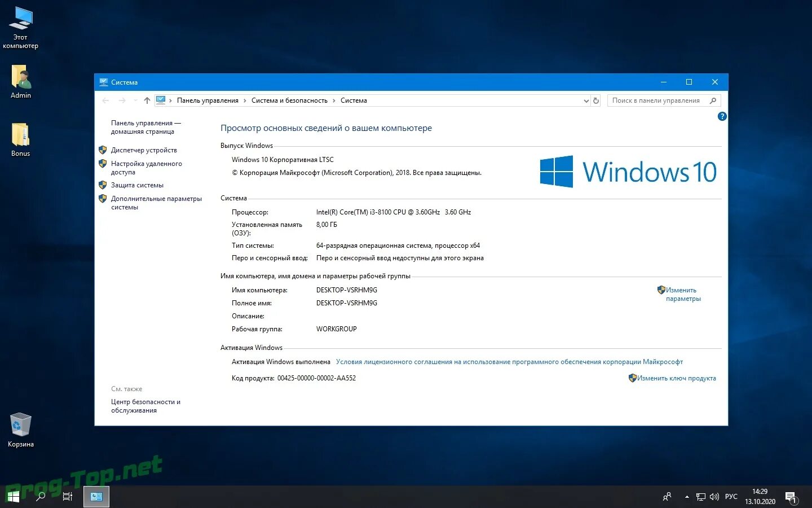The height and width of the screenshot is (508, 812).
Task: Select the 8,00 ГБ memory value
Action: click(326, 225)
